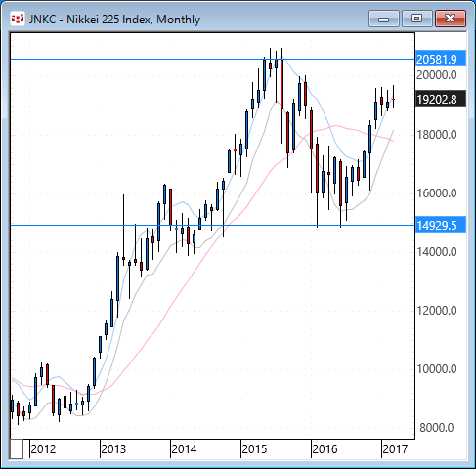Screen dimensions: 476x469
Task: Click the chart title JNKC - Nikkei 225 Index, Monthly
Action: click(x=114, y=20)
